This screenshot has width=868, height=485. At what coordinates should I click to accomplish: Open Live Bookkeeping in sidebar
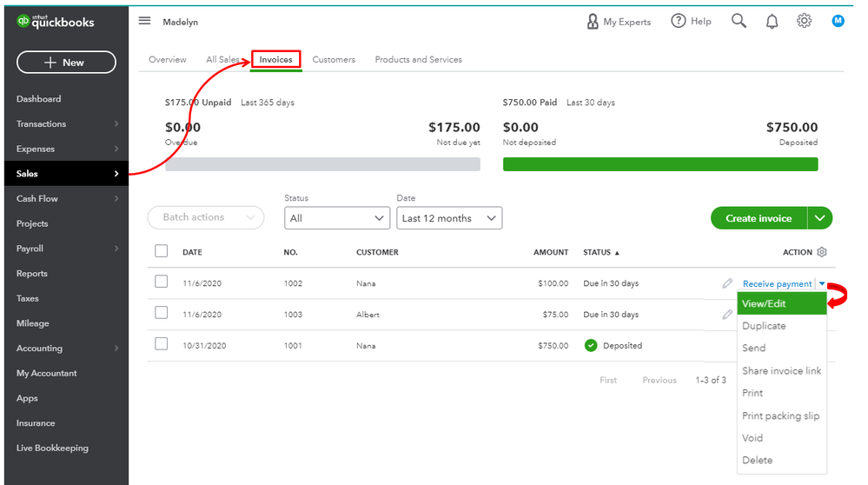[x=52, y=448]
